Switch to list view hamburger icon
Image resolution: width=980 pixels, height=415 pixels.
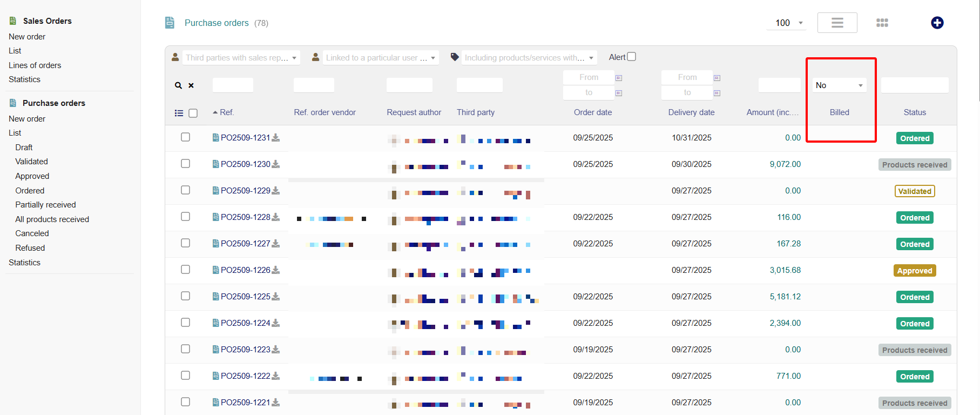(837, 23)
